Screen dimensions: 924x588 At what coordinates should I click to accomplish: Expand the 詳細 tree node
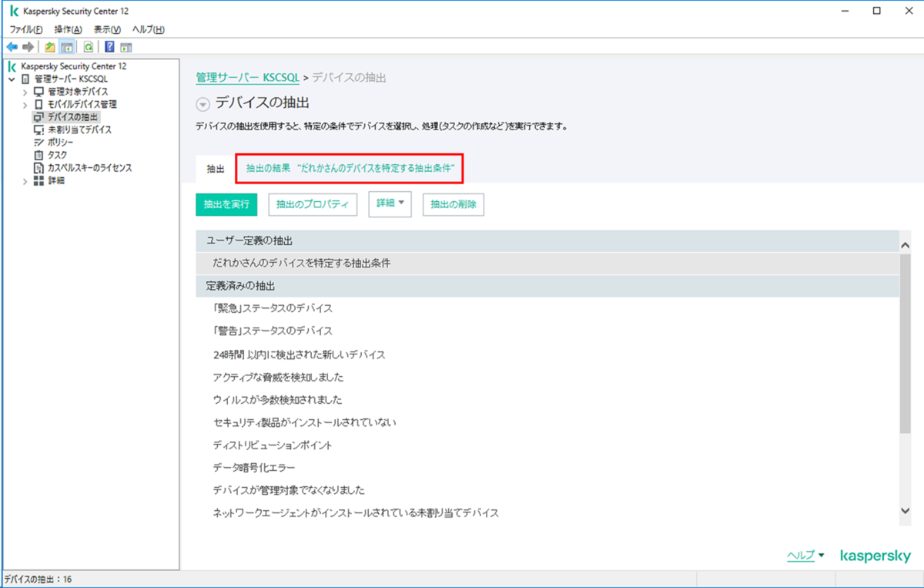[x=25, y=181]
